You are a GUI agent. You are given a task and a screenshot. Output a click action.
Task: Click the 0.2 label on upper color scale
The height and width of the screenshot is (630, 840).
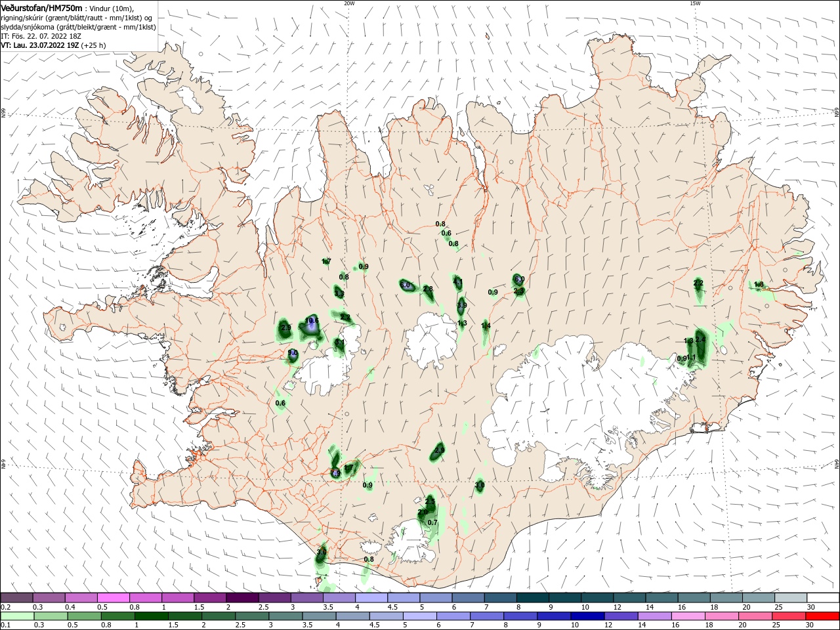[5, 607]
